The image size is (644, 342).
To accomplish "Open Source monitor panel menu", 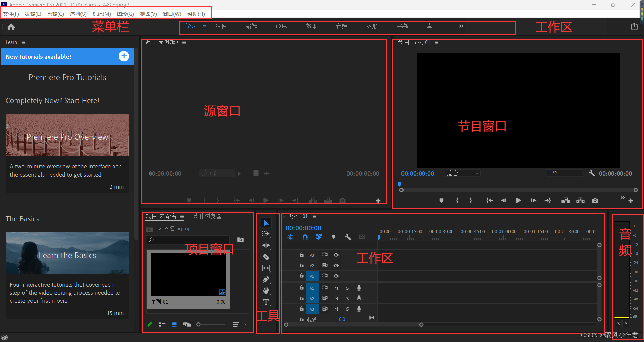I will pyautogui.click(x=184, y=42).
